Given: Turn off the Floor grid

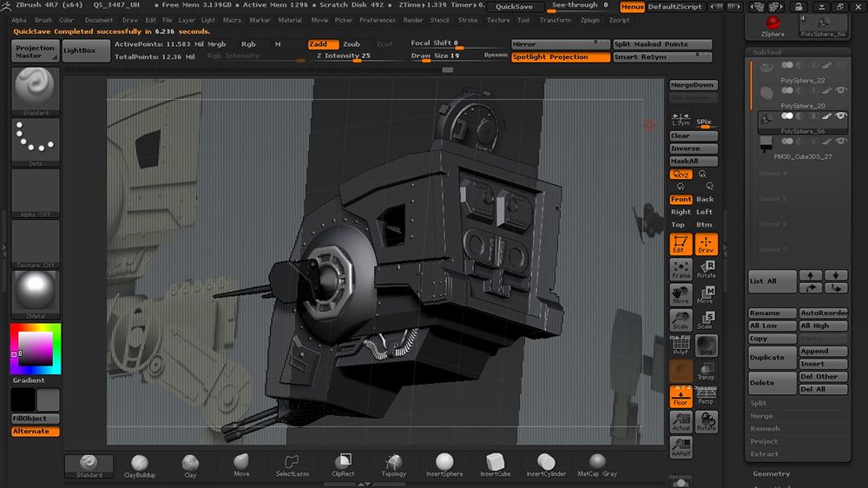Looking at the screenshot, I should point(681,397).
